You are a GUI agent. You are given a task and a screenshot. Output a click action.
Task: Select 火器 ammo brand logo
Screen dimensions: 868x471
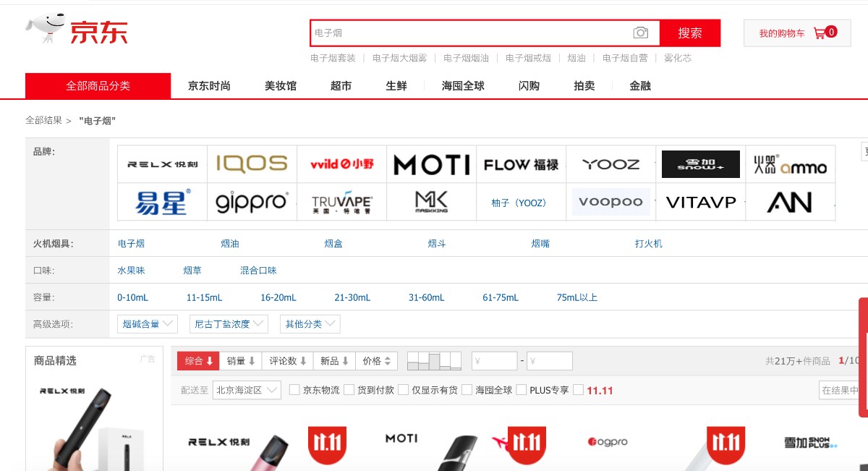point(790,165)
